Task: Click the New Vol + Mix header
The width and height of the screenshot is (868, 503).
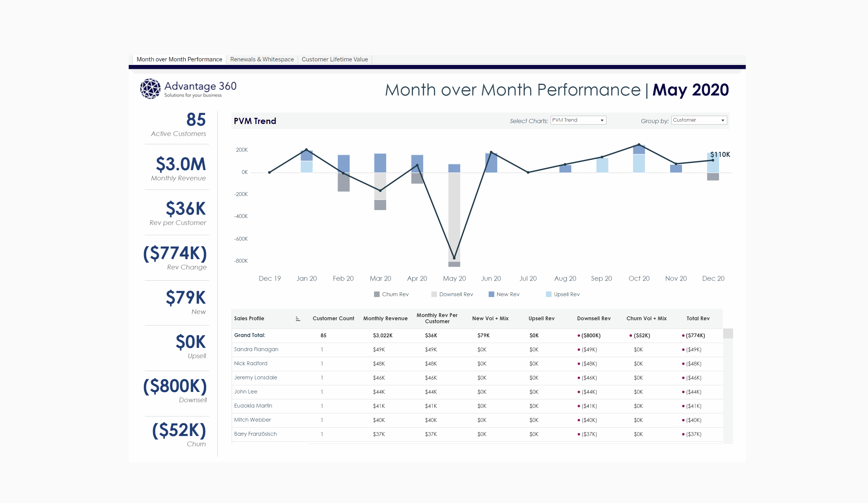Action: pyautogui.click(x=490, y=318)
